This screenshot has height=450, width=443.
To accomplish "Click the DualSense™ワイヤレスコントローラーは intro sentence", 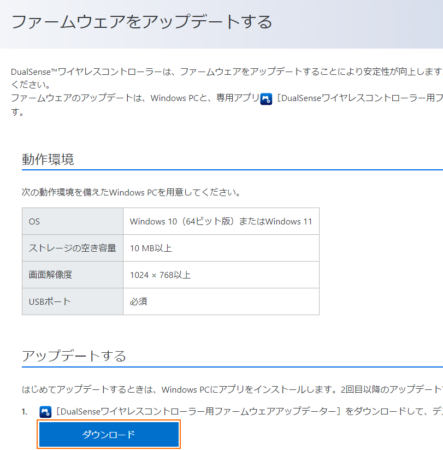I will [x=227, y=78].
